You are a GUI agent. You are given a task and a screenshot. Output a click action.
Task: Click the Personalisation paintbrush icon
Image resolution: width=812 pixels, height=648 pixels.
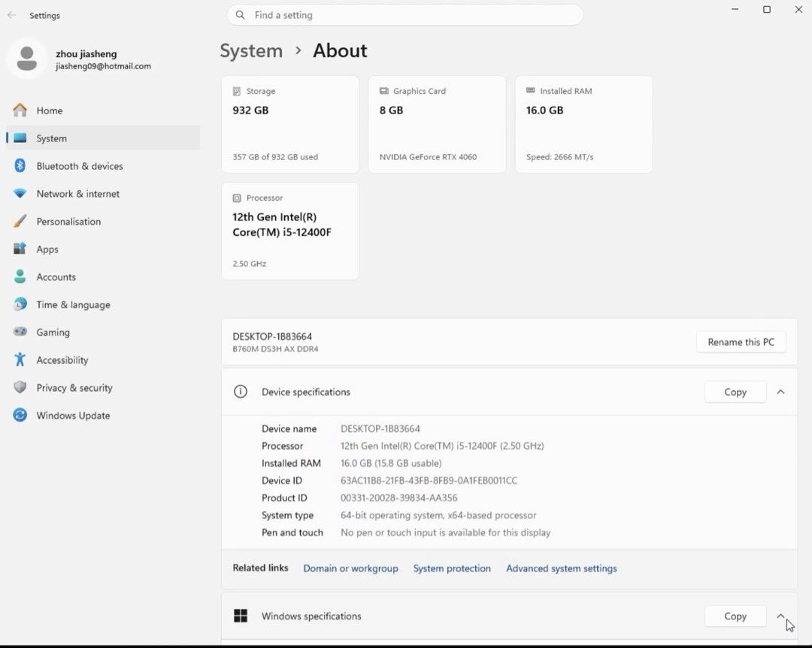click(x=20, y=221)
